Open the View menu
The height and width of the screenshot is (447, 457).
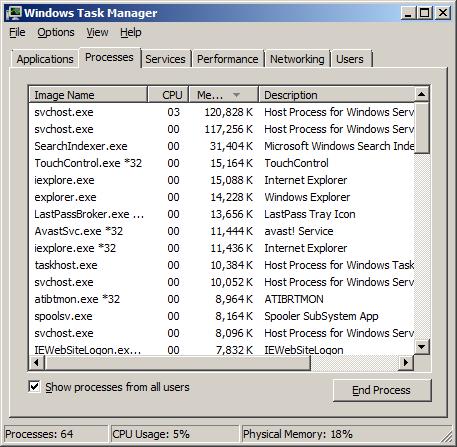pyautogui.click(x=97, y=32)
